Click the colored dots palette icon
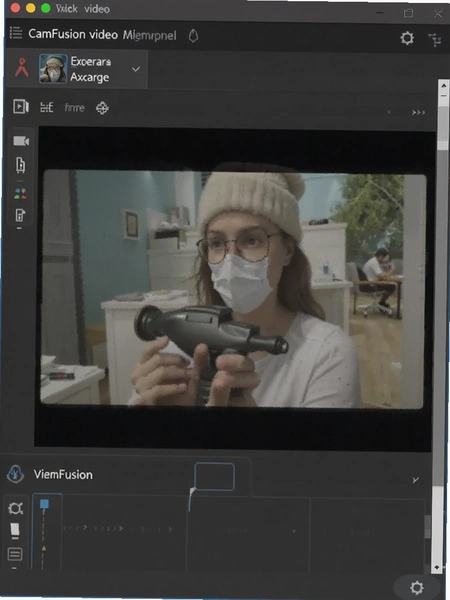450x600 pixels. 20,194
